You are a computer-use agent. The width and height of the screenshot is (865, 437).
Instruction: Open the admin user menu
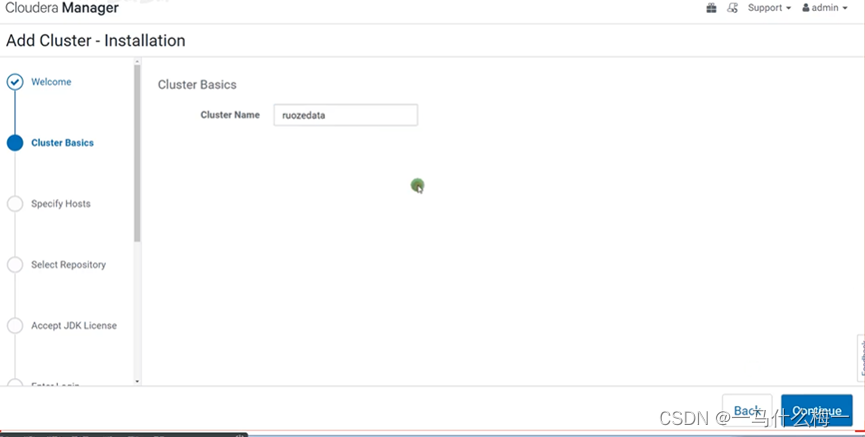[825, 8]
